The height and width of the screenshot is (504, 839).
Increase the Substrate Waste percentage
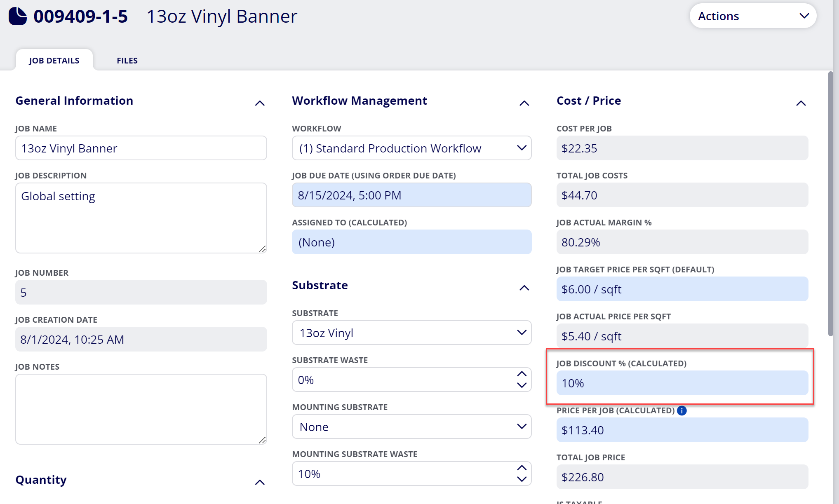coord(522,374)
